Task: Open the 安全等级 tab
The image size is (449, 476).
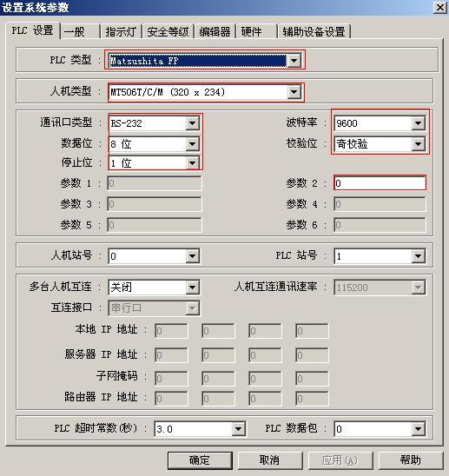Action: [x=168, y=31]
